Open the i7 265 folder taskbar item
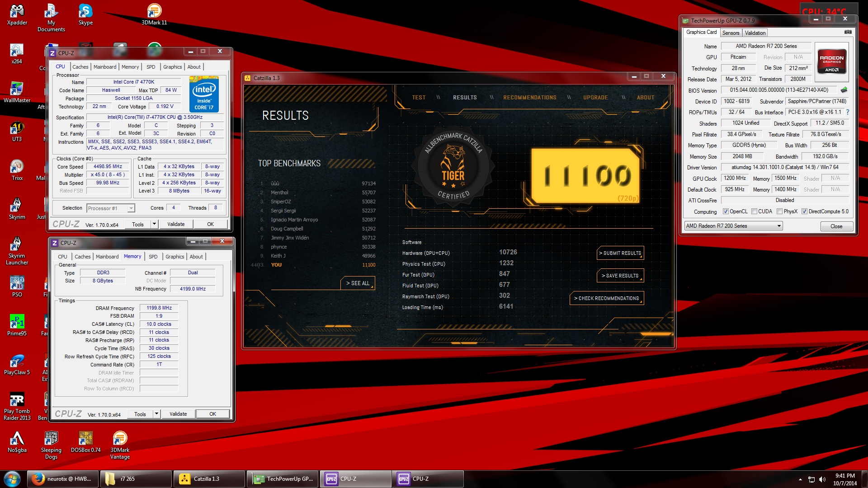Screen dimensions: 868x488 coord(136,479)
